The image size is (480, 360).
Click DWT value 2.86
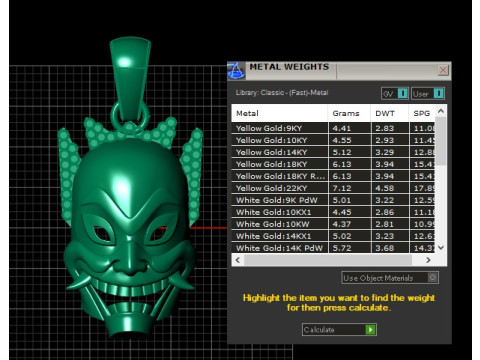click(385, 212)
